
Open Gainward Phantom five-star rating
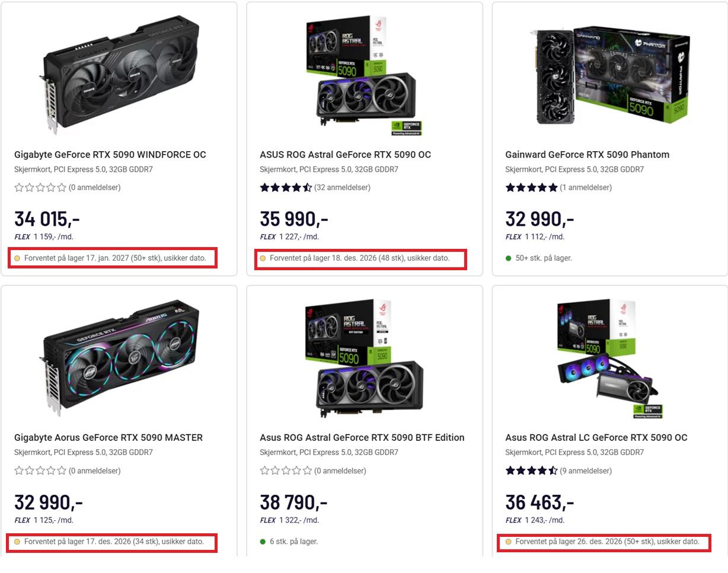(x=558, y=188)
